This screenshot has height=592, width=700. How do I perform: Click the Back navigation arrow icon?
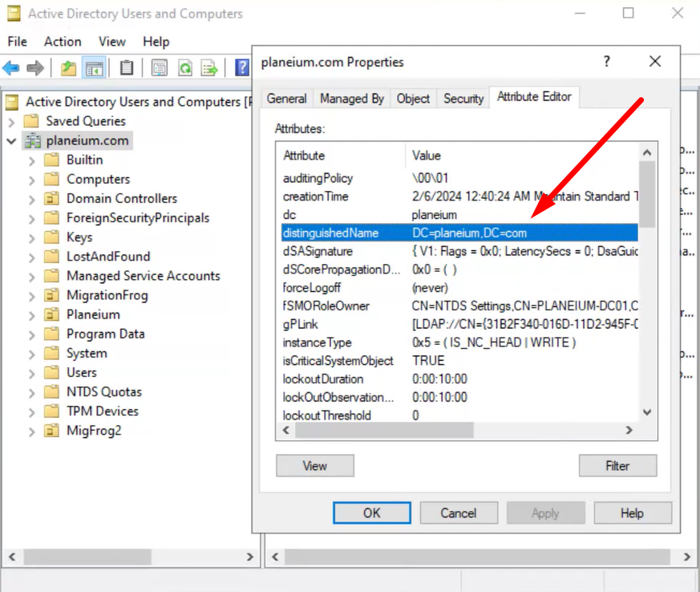[11, 67]
